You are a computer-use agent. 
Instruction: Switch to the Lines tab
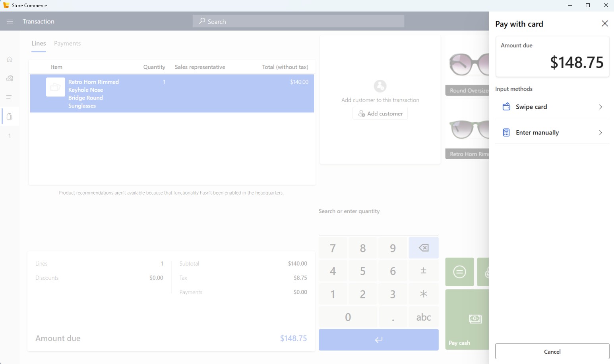pos(39,43)
